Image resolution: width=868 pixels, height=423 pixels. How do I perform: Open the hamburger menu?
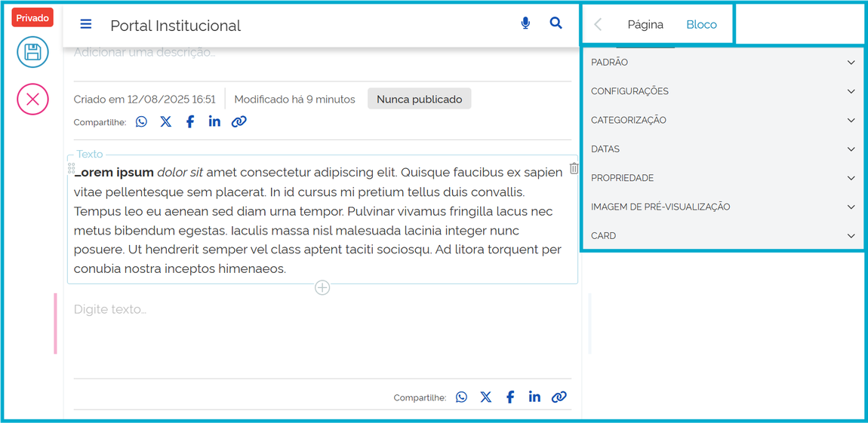[x=86, y=24]
